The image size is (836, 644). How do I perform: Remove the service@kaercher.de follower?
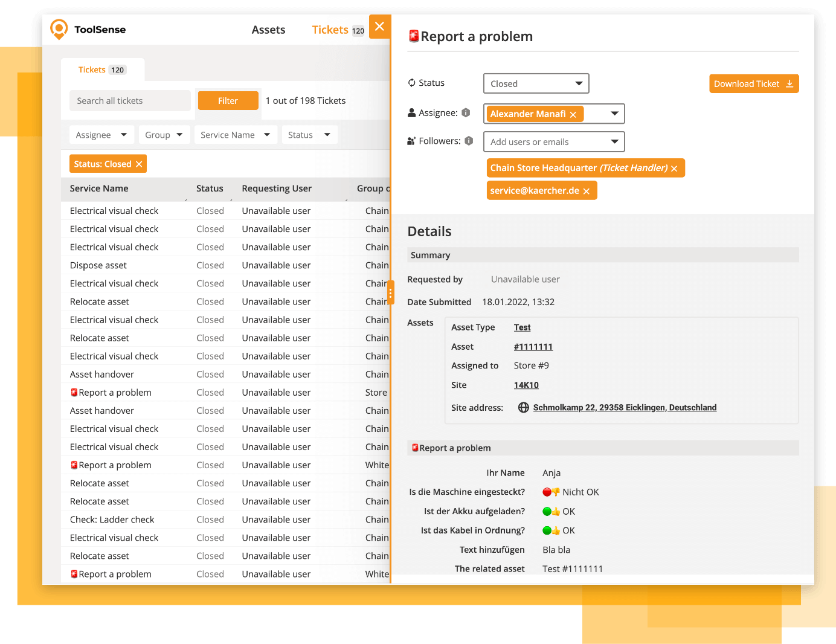pos(586,190)
